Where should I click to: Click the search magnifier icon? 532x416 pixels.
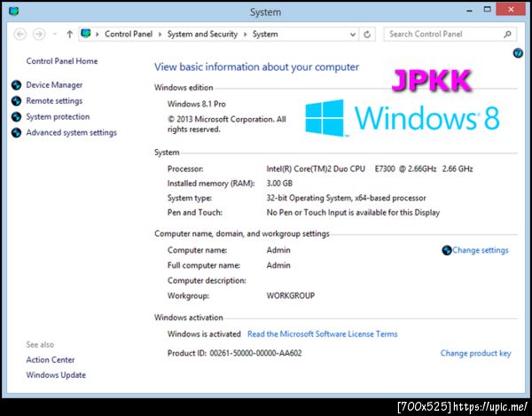pos(507,34)
